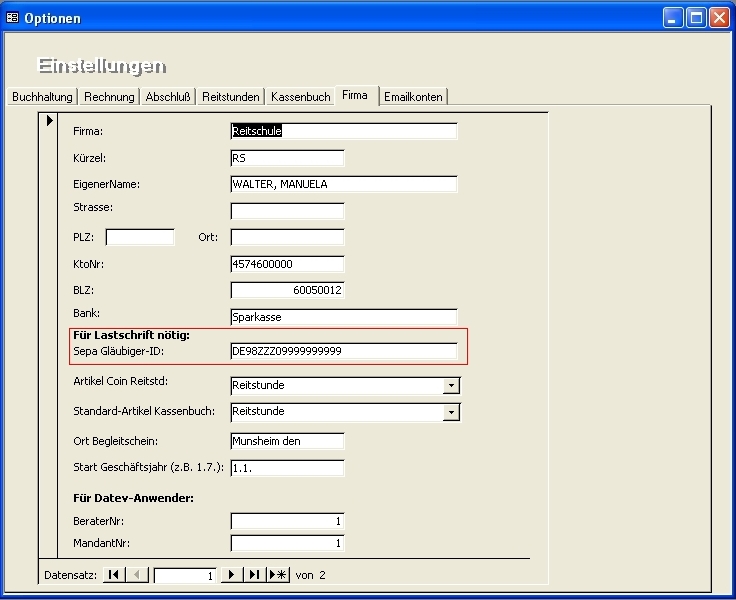736x600 pixels.
Task: Click the 'von 2' record count text
Action: (x=310, y=575)
